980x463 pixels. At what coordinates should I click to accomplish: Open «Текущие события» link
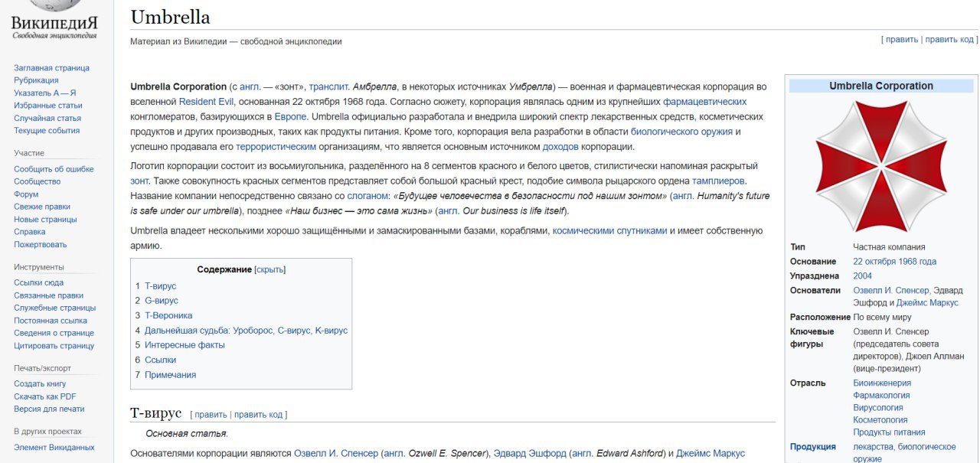pos(47,130)
